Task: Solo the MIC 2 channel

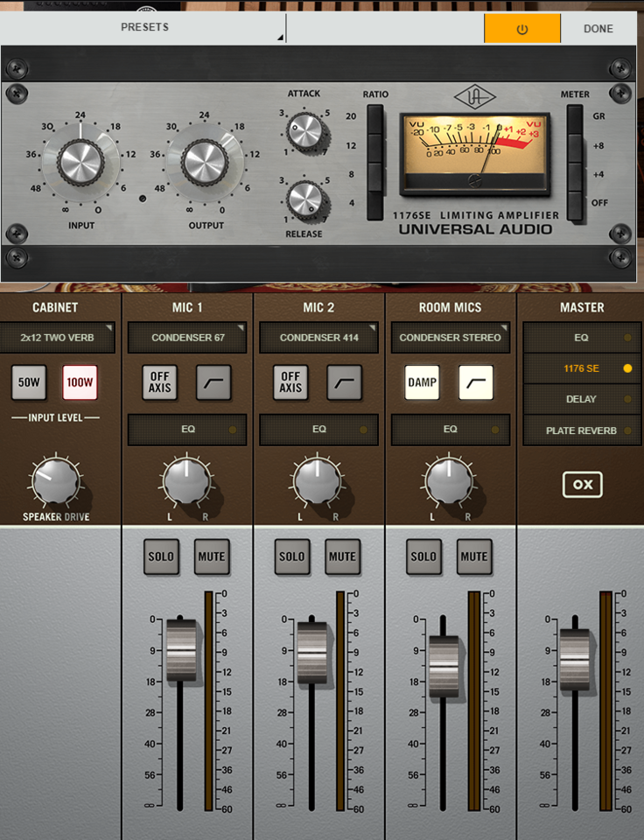Action: [x=292, y=556]
